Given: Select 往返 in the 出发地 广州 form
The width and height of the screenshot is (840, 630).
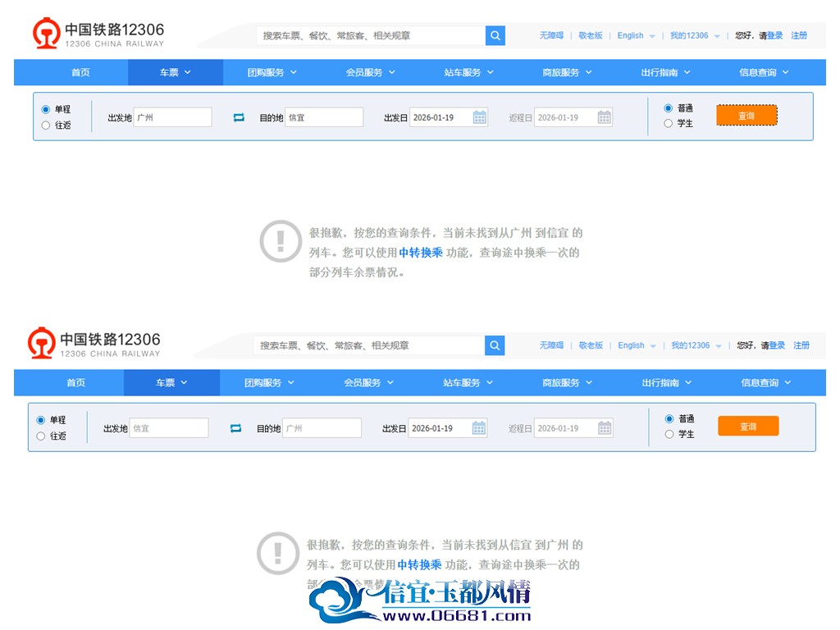Looking at the screenshot, I should pyautogui.click(x=46, y=126).
